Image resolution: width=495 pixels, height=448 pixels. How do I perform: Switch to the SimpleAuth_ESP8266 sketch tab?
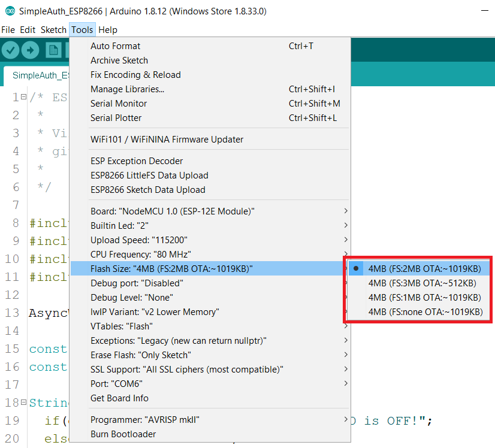(37, 75)
